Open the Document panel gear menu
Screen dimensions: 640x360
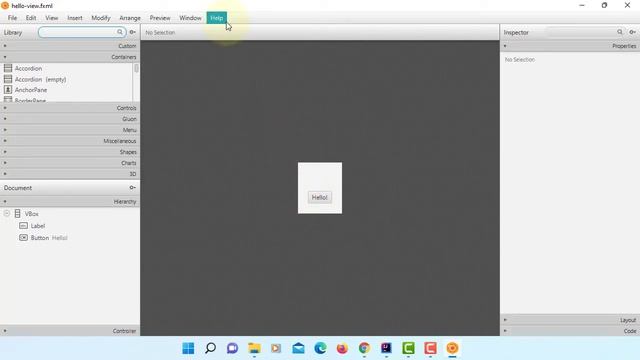click(x=133, y=188)
